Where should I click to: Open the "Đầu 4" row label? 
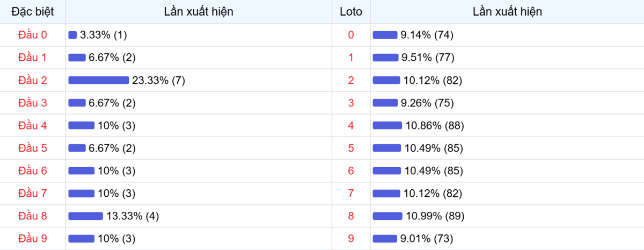tap(33, 125)
